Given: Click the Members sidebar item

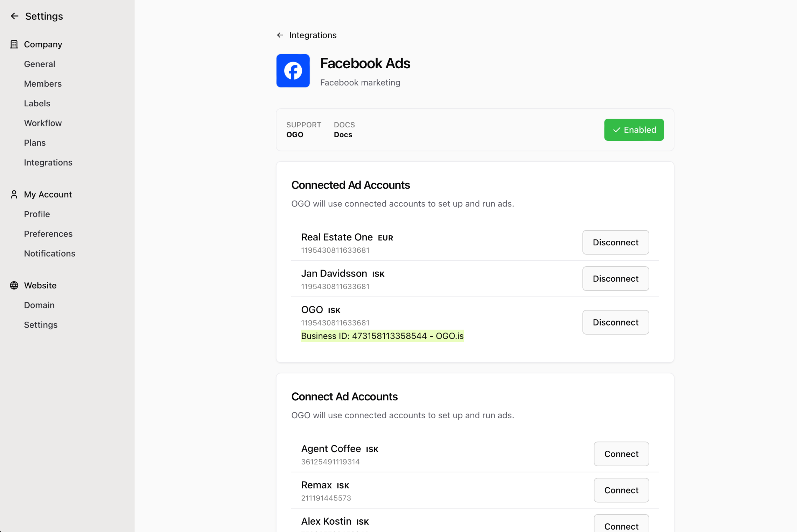Looking at the screenshot, I should [x=43, y=84].
